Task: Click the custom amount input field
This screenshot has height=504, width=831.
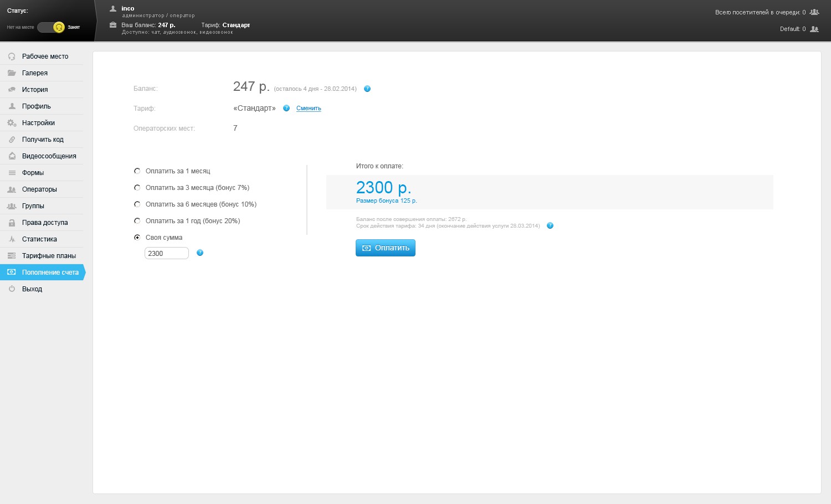Action: [167, 253]
